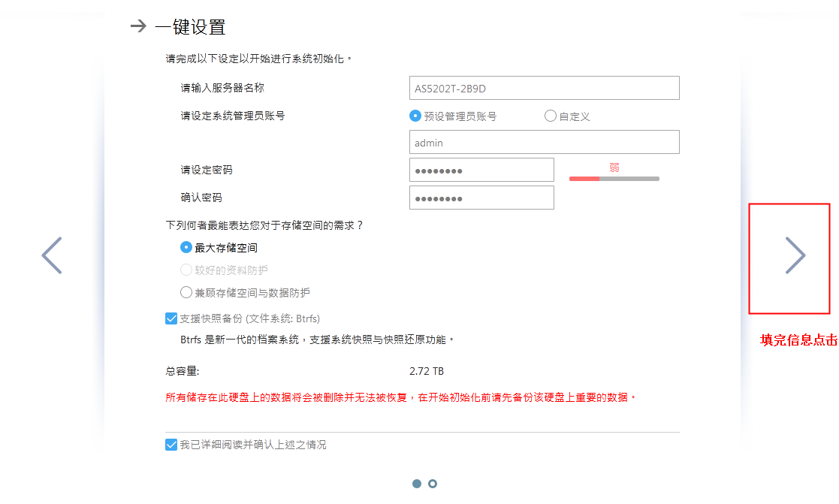Screen dimensions: 839x504
Task: Click the admin account name field
Action: pos(544,143)
